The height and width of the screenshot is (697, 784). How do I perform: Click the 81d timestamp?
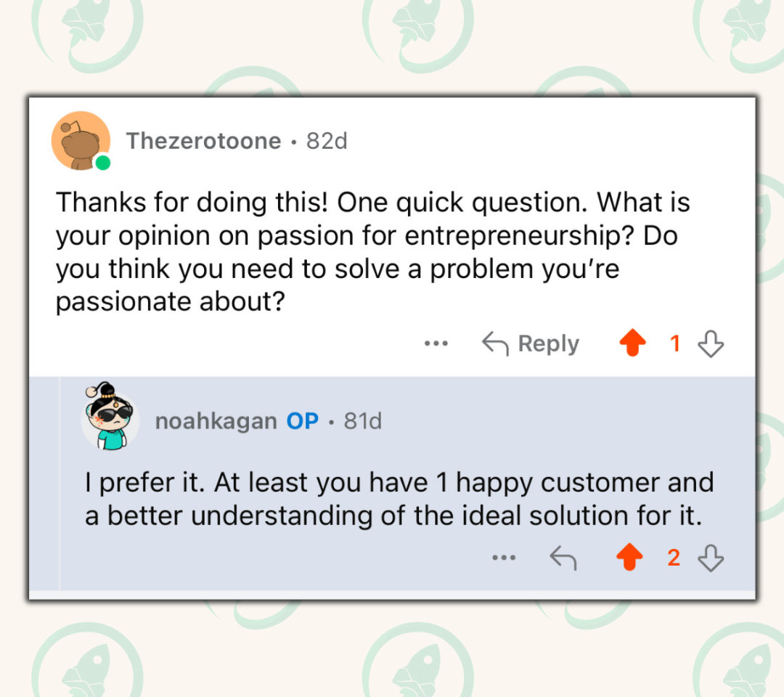pyautogui.click(x=362, y=421)
